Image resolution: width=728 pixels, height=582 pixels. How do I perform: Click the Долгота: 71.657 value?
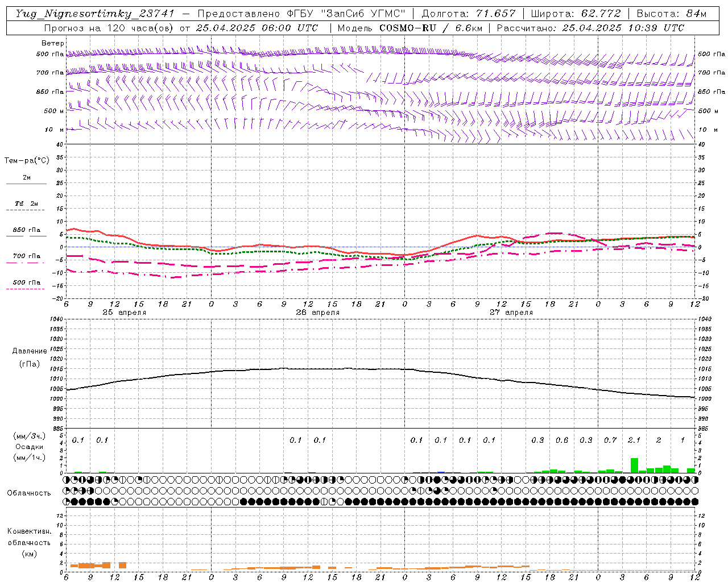(x=469, y=14)
